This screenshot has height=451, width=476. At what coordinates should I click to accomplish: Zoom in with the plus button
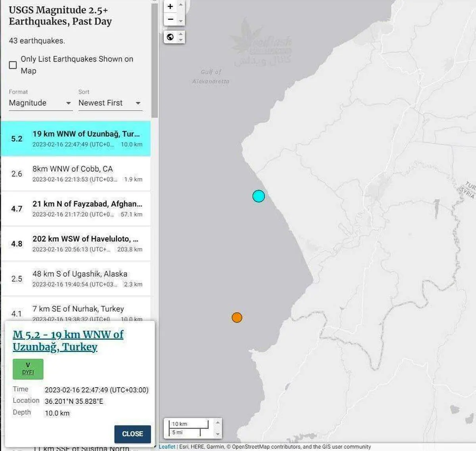(170, 6)
